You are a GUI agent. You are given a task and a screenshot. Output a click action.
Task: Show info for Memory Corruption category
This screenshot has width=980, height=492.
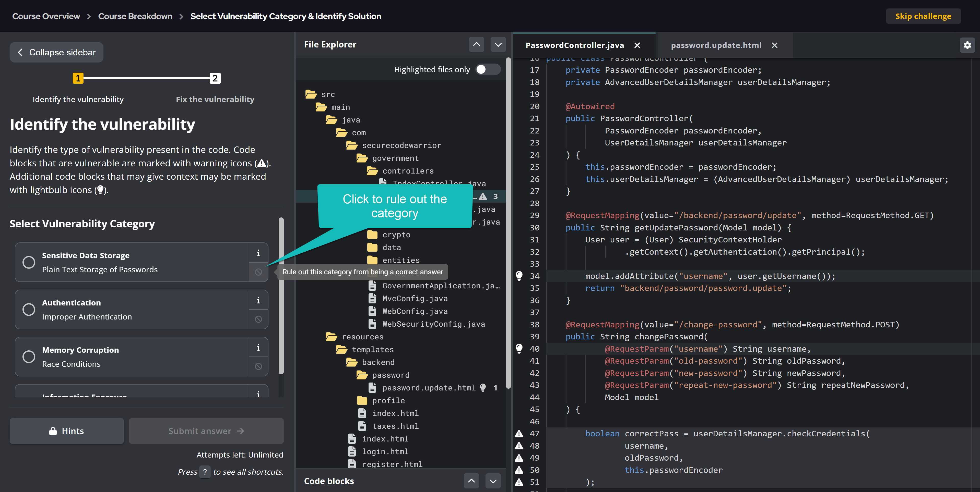tap(258, 347)
